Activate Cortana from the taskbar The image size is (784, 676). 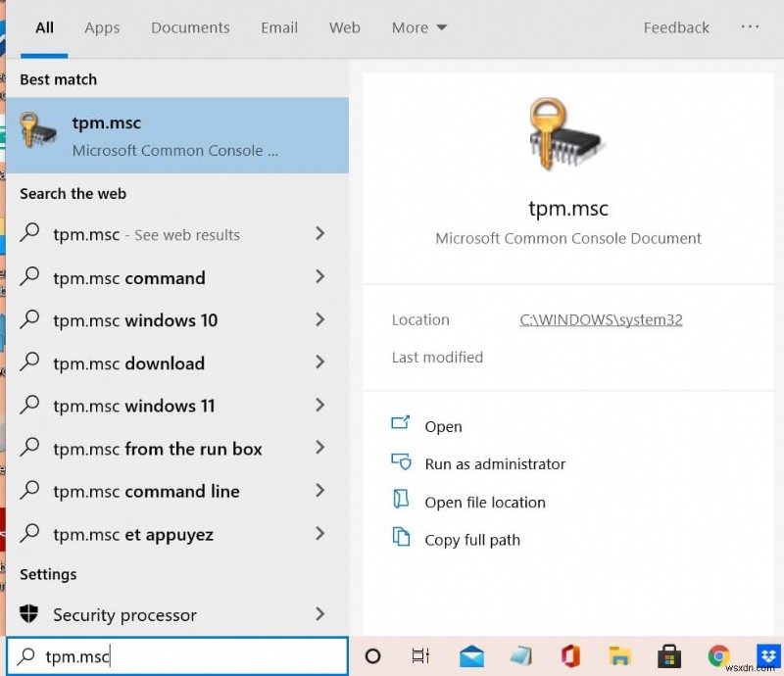pyautogui.click(x=372, y=656)
